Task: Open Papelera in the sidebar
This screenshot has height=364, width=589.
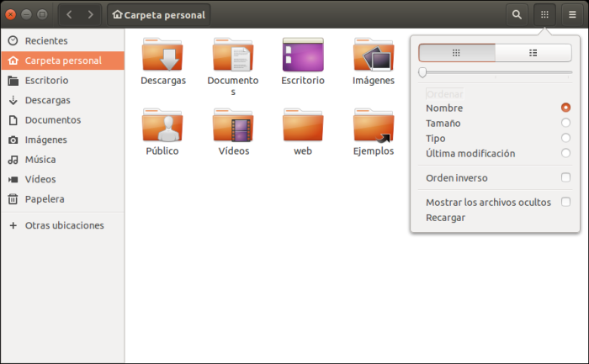Action: click(45, 199)
